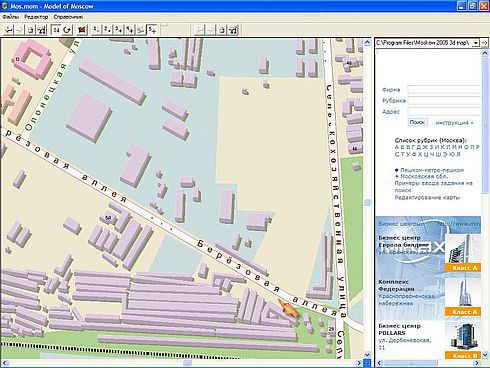
Task: Click the left toolbar back arrow icon
Action: coord(9,30)
